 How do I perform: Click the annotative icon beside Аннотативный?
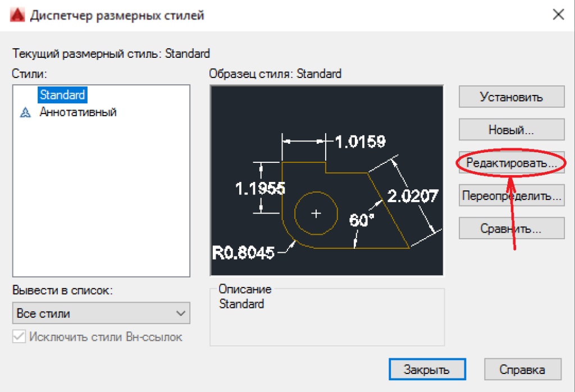[25, 112]
